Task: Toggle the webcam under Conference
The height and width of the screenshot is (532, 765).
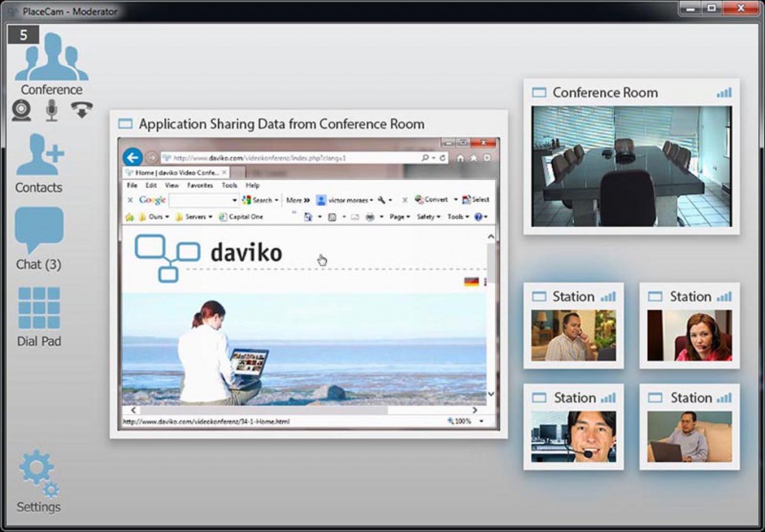Action: point(22,111)
